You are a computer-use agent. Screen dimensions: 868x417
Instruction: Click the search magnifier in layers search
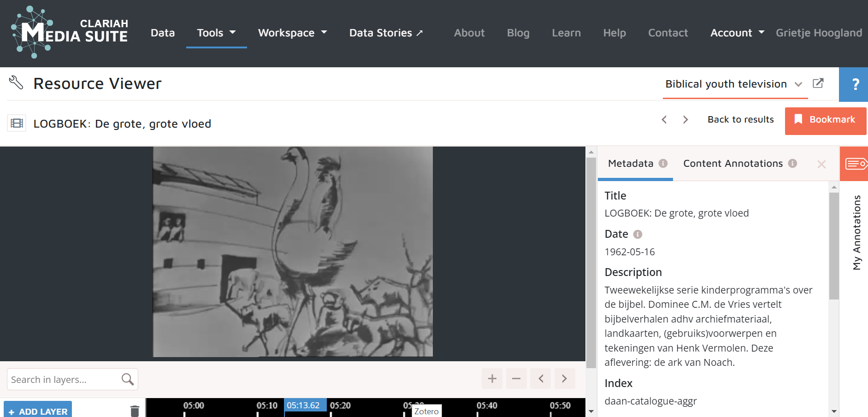127,379
